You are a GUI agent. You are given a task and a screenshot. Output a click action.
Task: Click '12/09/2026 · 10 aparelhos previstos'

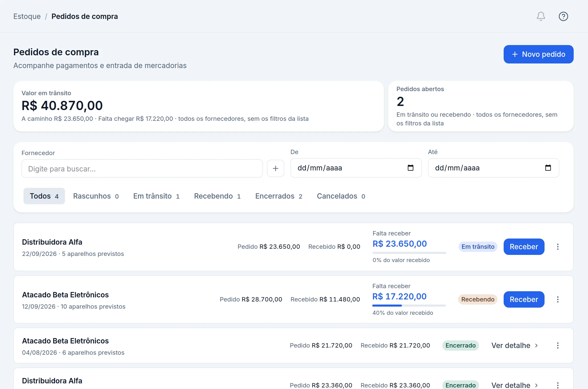point(74,307)
